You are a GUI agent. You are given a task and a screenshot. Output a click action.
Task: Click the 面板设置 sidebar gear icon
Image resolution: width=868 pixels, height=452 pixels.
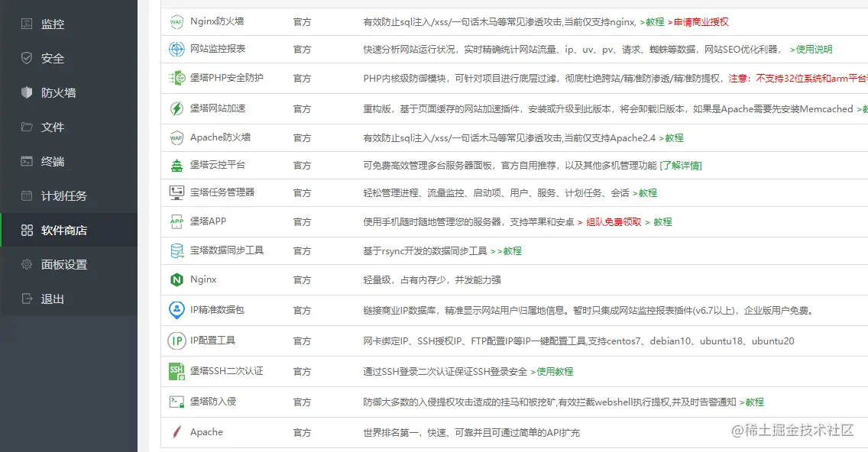pos(27,264)
